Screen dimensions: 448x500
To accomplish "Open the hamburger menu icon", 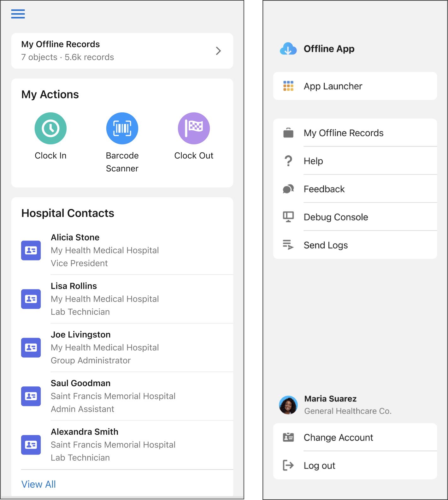I will tap(18, 14).
